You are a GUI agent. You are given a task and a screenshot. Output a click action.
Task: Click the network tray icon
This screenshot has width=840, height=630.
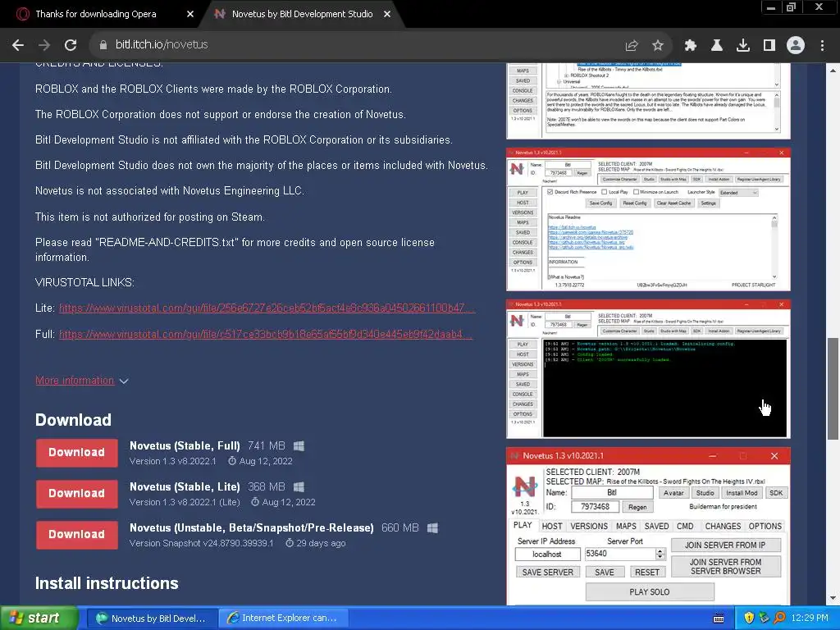click(765, 619)
